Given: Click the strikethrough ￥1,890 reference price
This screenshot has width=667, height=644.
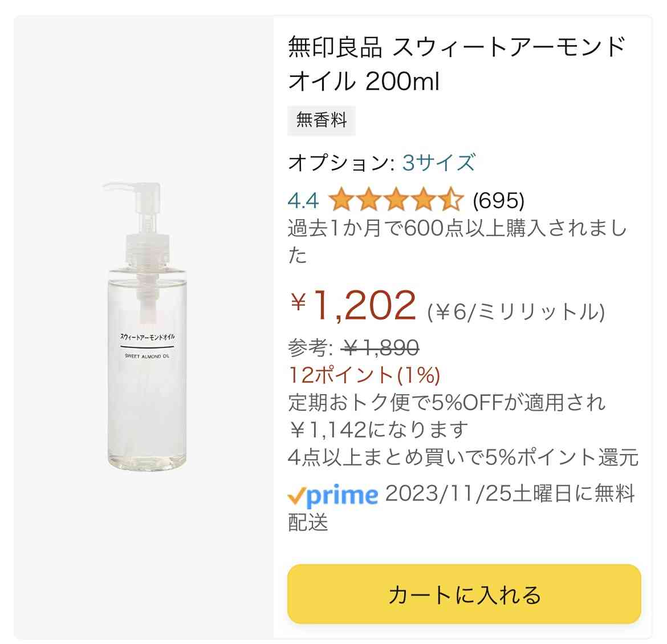Looking at the screenshot, I should (x=380, y=348).
